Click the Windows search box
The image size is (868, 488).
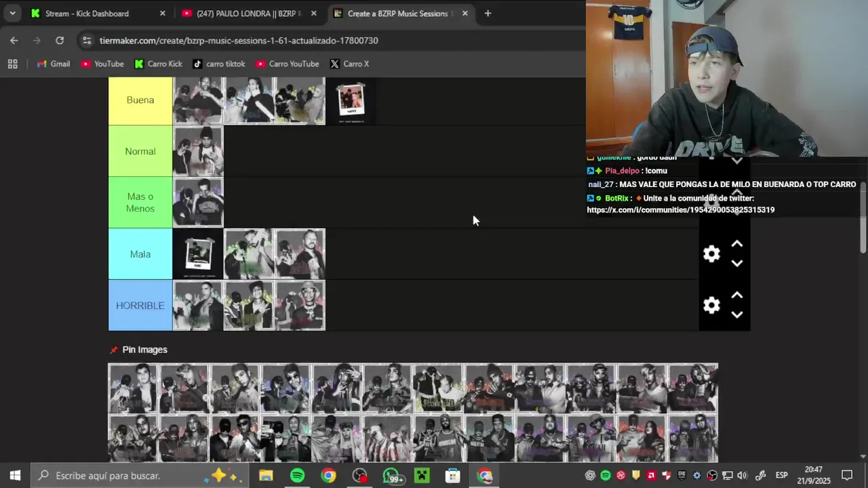(x=138, y=476)
